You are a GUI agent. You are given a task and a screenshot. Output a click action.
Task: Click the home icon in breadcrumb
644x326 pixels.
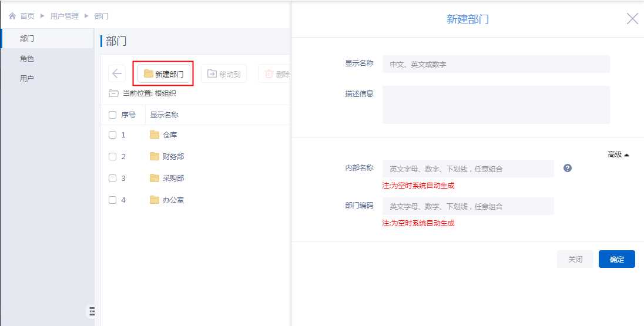12,16
